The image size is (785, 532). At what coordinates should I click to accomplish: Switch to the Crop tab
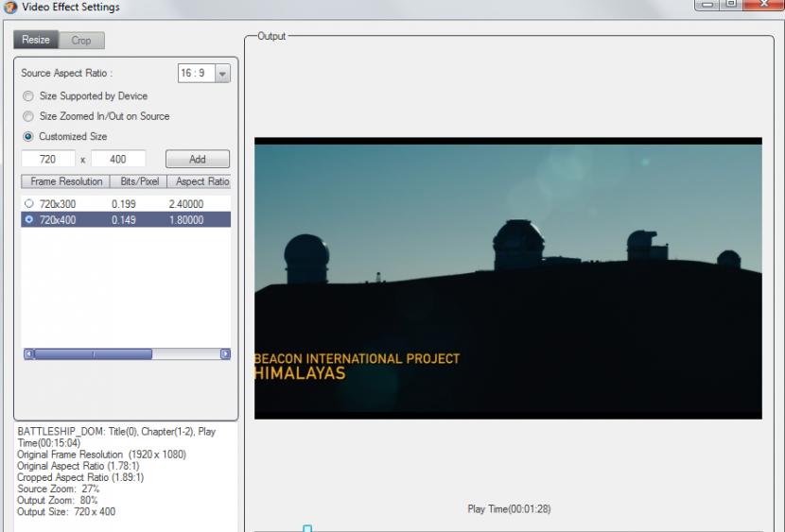point(81,41)
